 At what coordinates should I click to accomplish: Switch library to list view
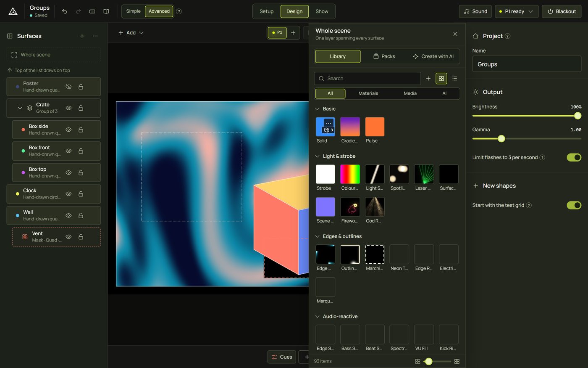(454, 79)
